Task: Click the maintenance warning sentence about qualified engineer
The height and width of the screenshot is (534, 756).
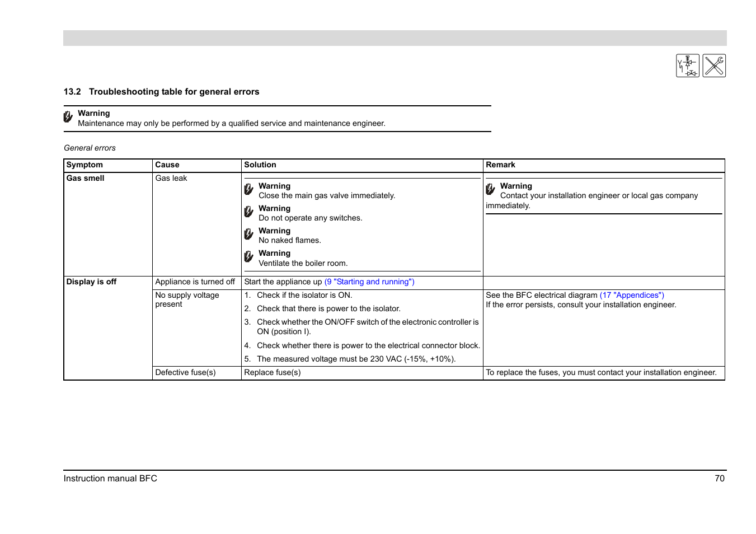Action: (232, 123)
